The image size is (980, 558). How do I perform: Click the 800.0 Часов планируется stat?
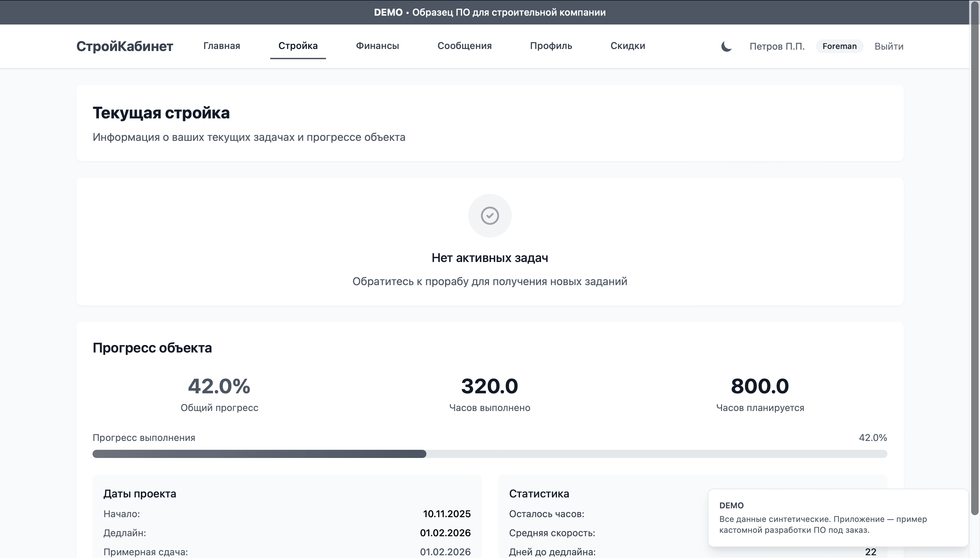[x=759, y=386]
